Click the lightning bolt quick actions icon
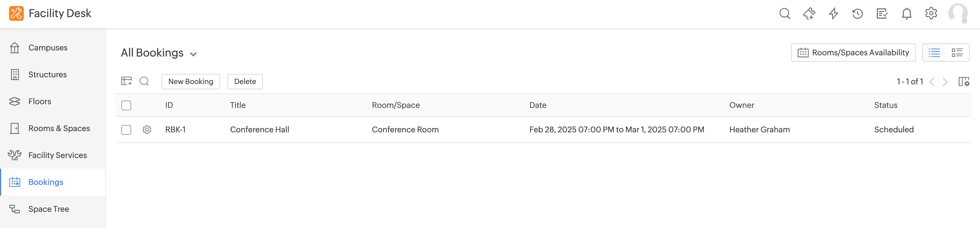Image resolution: width=980 pixels, height=228 pixels. (833, 14)
